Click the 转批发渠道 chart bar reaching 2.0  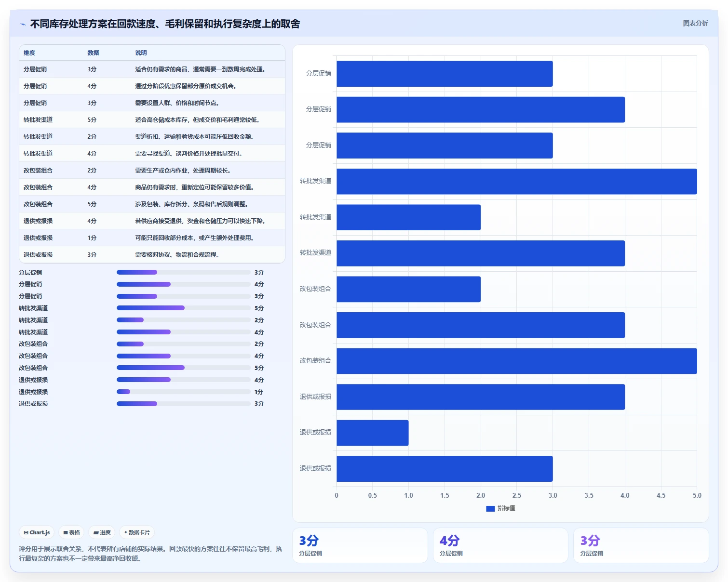(408, 217)
